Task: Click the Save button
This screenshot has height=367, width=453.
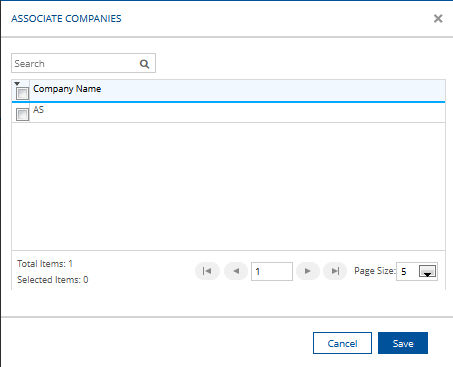Action: click(403, 343)
